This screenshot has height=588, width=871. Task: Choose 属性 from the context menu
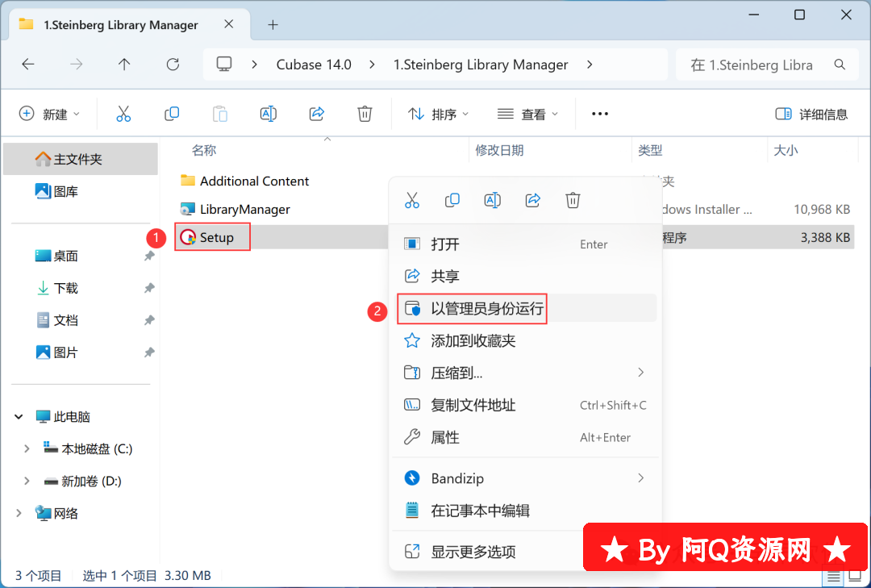527,437
